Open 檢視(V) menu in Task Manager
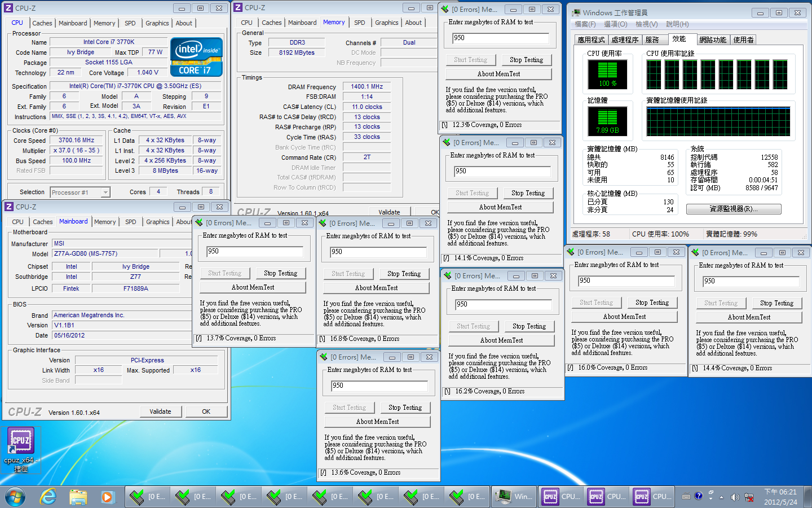812x508 pixels. coord(646,24)
